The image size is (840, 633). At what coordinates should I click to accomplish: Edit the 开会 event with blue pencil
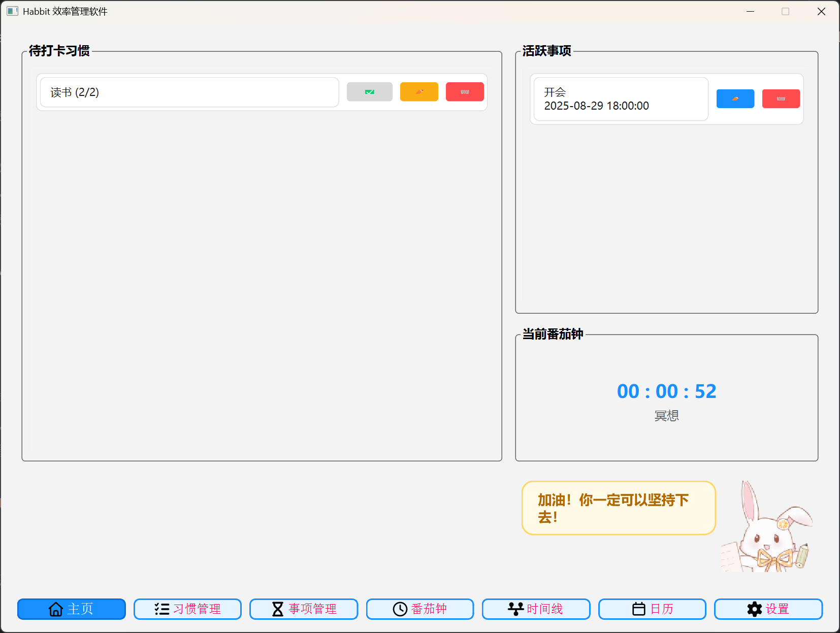735,98
